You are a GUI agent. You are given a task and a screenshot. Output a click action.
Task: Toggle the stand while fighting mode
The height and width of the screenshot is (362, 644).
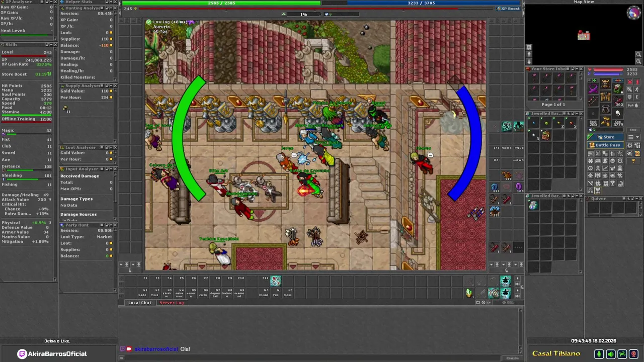point(637,82)
